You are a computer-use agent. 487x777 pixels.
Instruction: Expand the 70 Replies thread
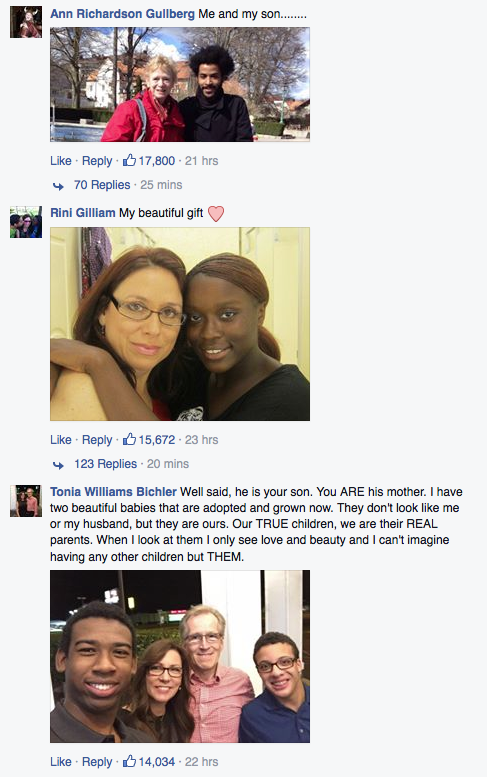tap(102, 185)
